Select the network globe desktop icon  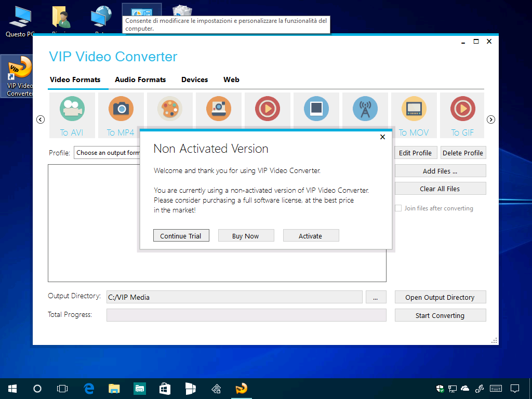101,17
